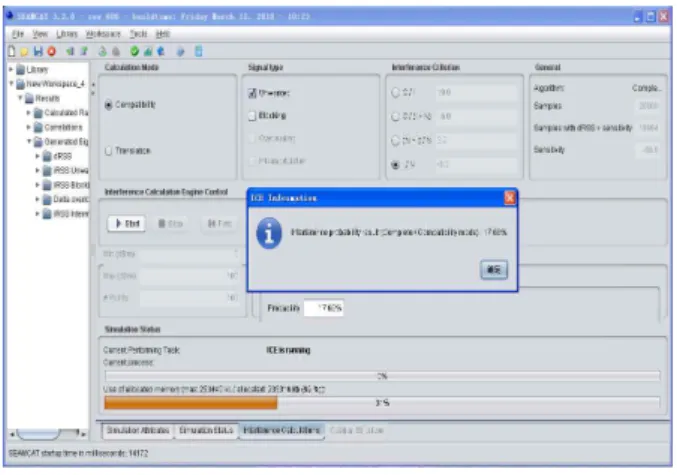Click the Start button in ICE control
Screen dimensions: 677x475
(x=127, y=224)
